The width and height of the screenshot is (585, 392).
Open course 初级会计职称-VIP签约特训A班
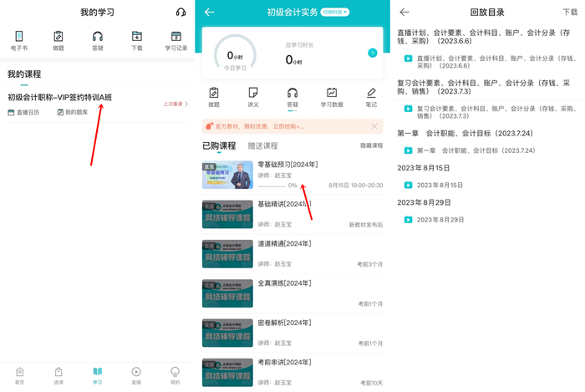pos(59,97)
